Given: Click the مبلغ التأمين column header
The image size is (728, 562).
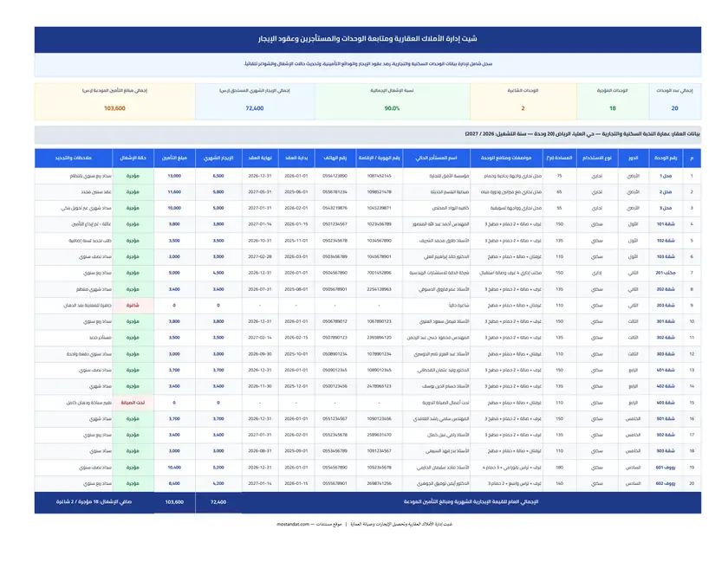Looking at the screenshot, I should click(174, 158).
